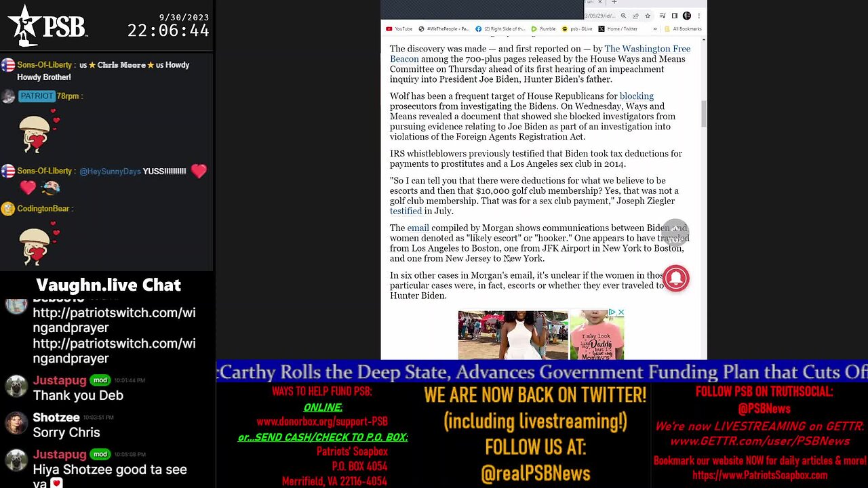Open the media control icon in Chrome toolbar
The height and width of the screenshot is (488, 868).
[x=663, y=16]
